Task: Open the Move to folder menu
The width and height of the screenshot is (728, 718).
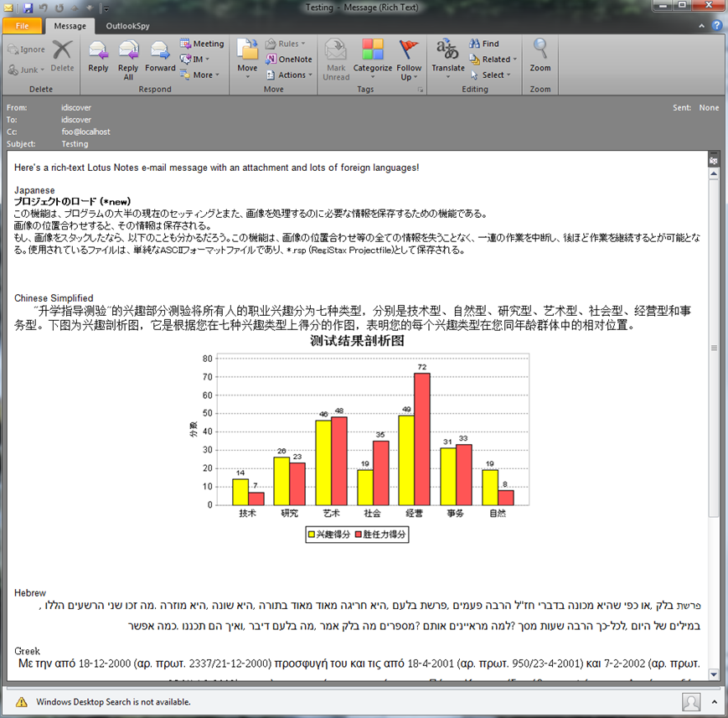Action: (x=247, y=59)
